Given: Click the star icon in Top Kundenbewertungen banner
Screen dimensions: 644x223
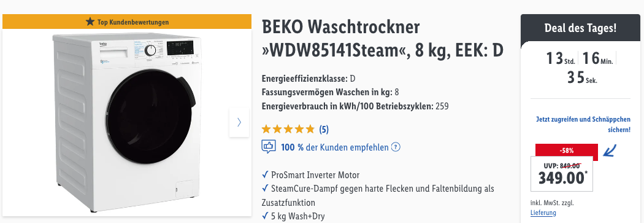Looking at the screenshot, I should (90, 22).
